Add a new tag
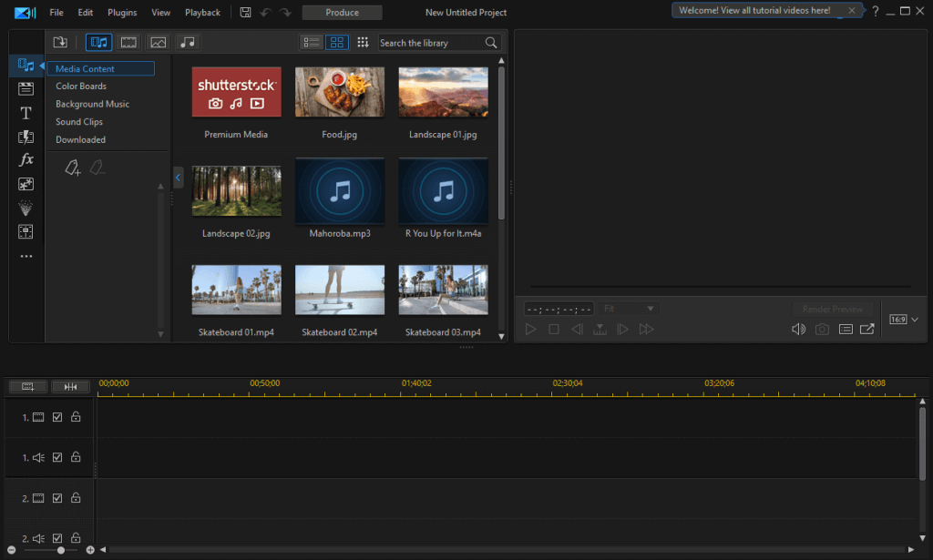Viewport: 933px width, 560px height. click(x=73, y=168)
